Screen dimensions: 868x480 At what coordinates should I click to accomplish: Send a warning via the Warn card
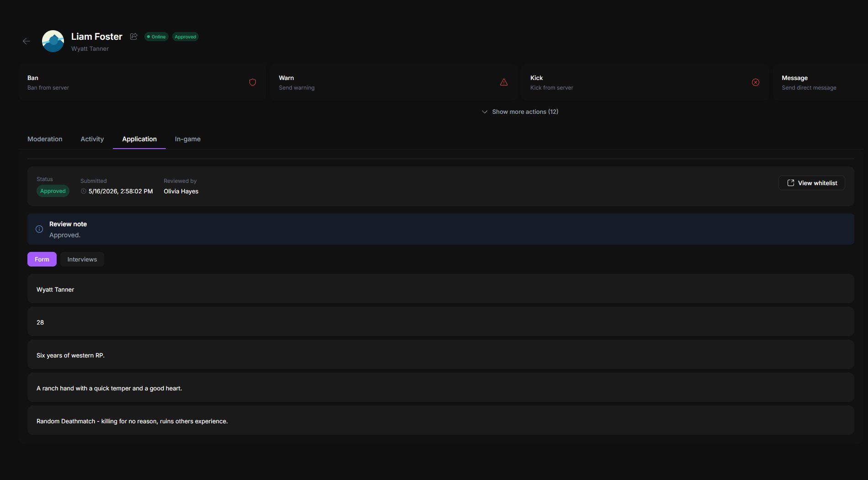393,82
